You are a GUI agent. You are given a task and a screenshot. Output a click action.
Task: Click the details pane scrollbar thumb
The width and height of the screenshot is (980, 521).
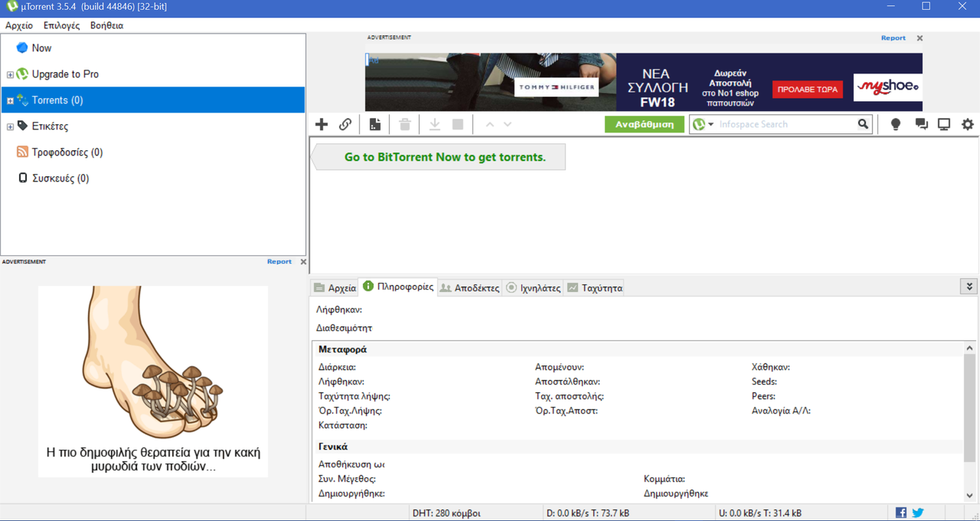coord(969,408)
